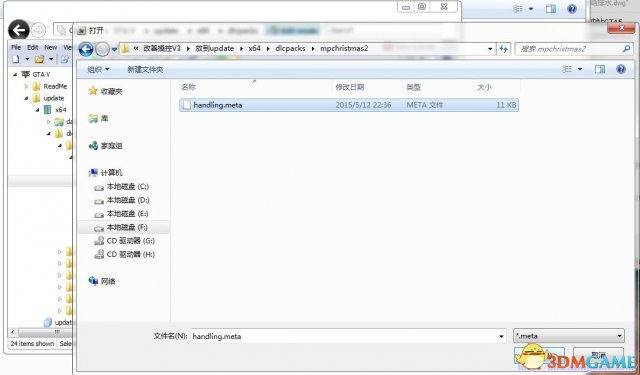
Task: Open the *.meta file type dropdown
Action: (x=569, y=336)
